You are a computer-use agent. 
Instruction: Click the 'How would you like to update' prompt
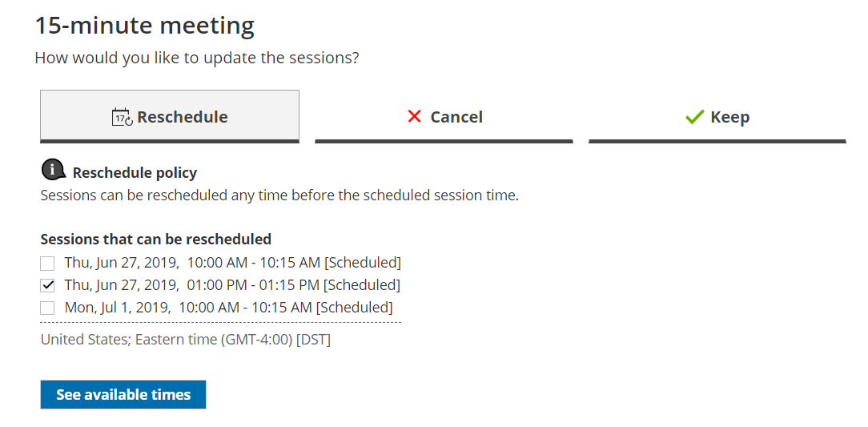point(197,58)
